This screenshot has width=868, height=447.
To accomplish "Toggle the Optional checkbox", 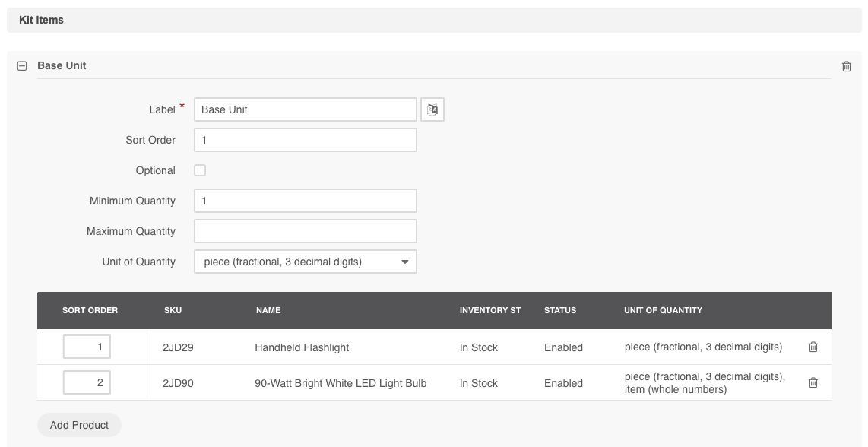I will click(x=200, y=170).
